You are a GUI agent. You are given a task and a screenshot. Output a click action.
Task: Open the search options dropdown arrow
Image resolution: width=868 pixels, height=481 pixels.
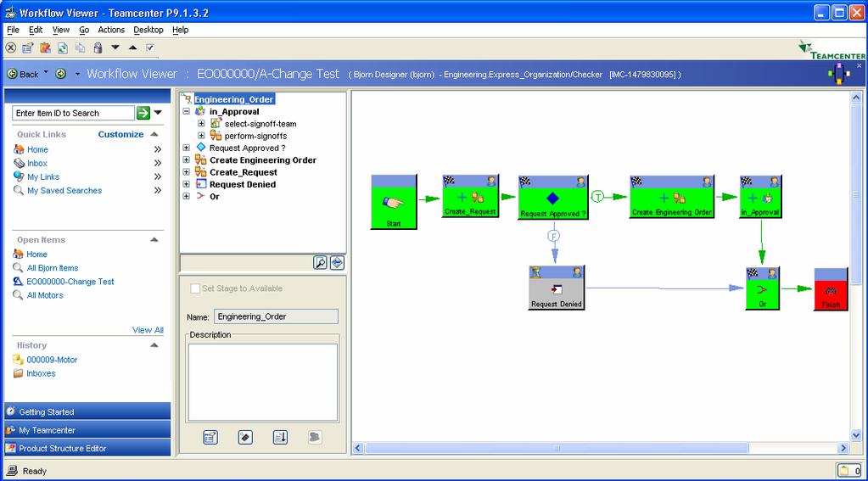159,113
